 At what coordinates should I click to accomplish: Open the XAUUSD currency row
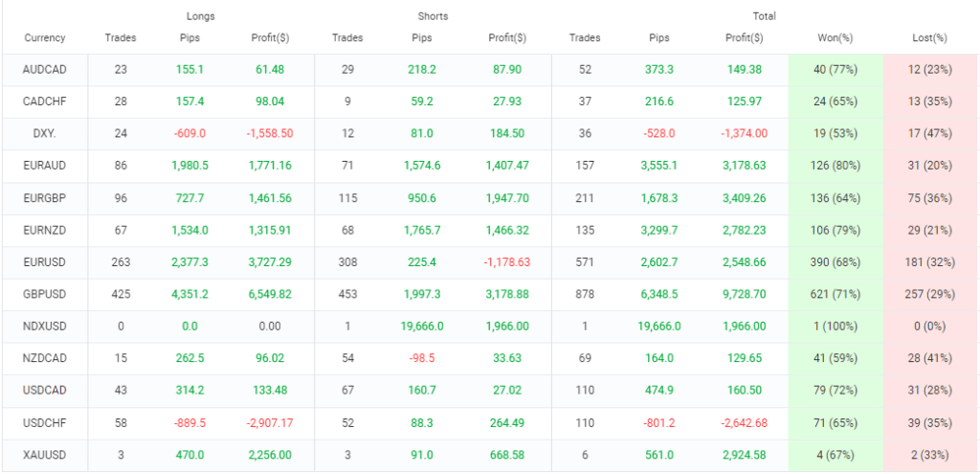point(45,456)
